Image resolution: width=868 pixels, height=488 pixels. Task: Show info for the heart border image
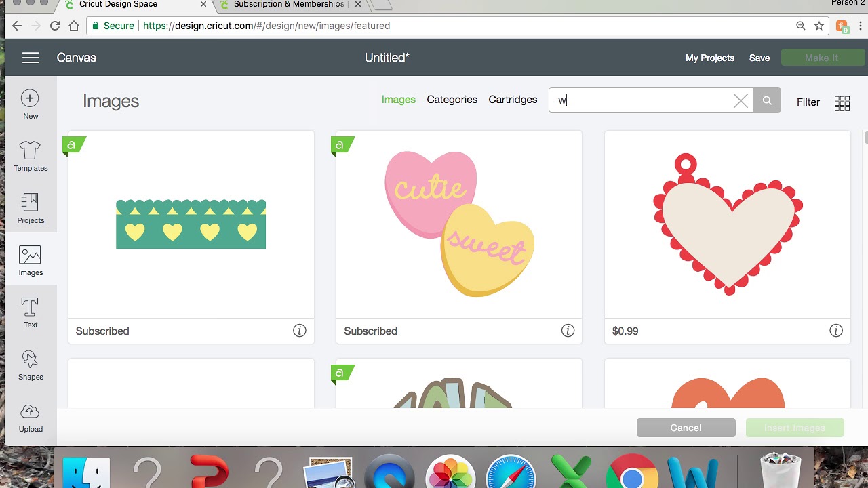click(299, 331)
